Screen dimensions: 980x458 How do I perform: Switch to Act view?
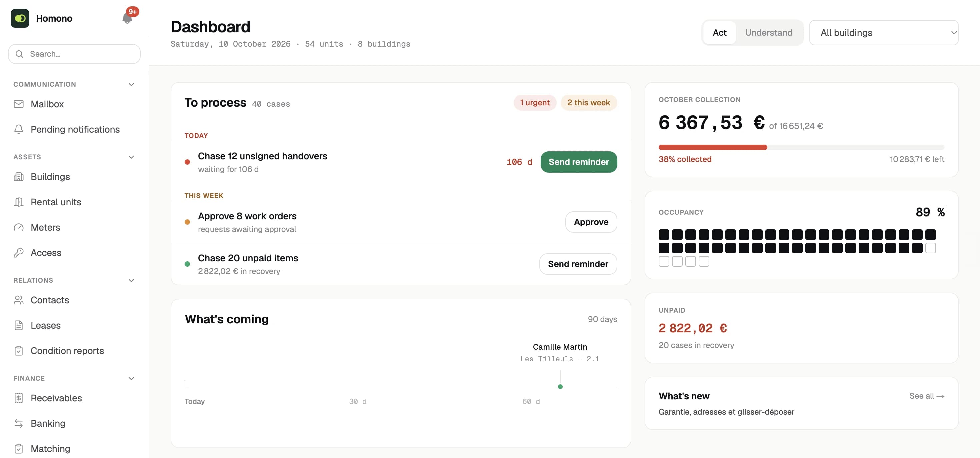click(x=719, y=33)
